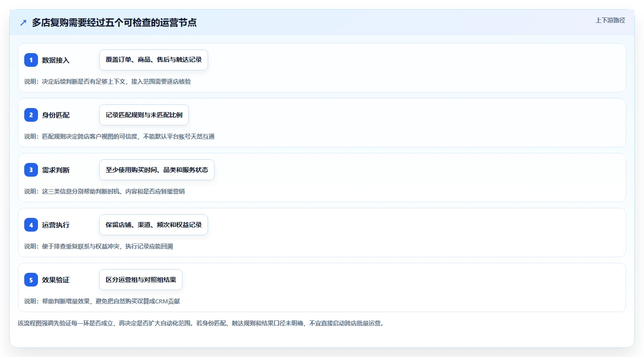Select step number 5 badge
This screenshot has width=644, height=357.
coord(31,280)
